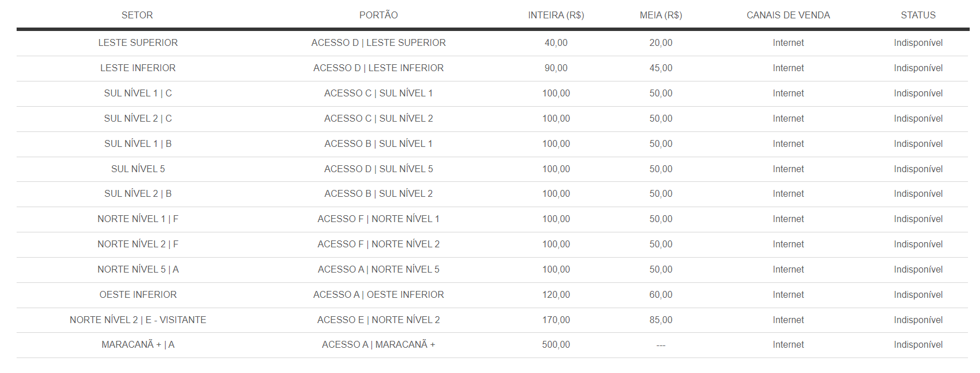This screenshot has height=373, width=980.
Task: Click the 500,00 full price cell
Action: coord(556,344)
